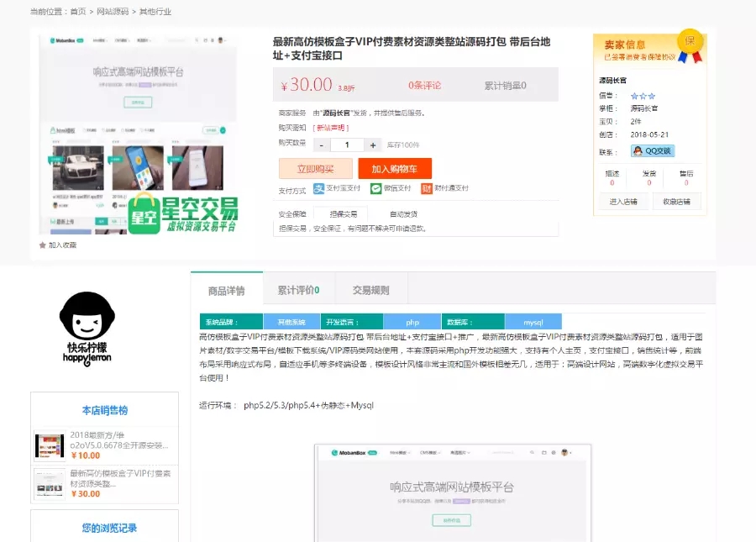Click the purchase quantity input field
The width and height of the screenshot is (756, 542).
coord(348,145)
